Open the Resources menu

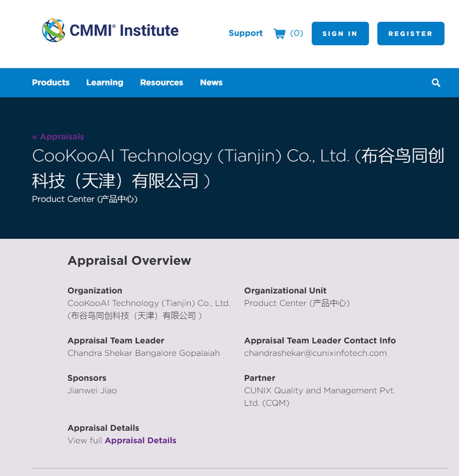click(x=162, y=83)
